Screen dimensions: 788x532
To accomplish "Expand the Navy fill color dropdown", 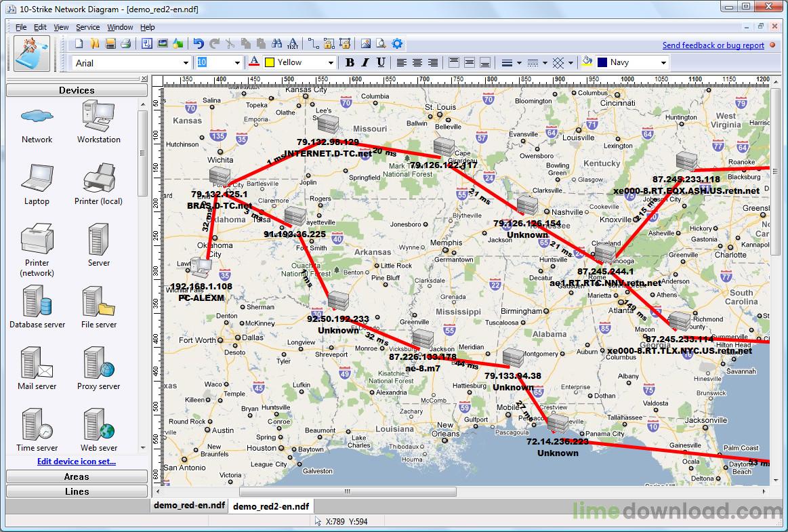I will (x=663, y=63).
